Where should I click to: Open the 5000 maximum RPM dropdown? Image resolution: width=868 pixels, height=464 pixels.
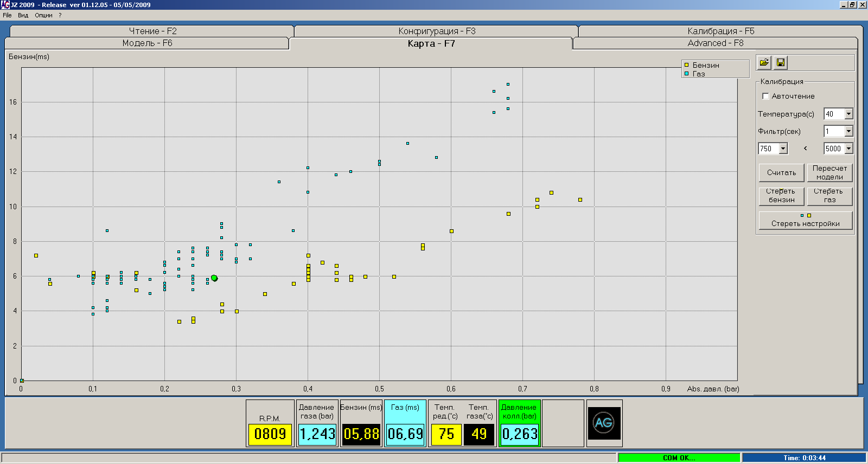(x=848, y=149)
